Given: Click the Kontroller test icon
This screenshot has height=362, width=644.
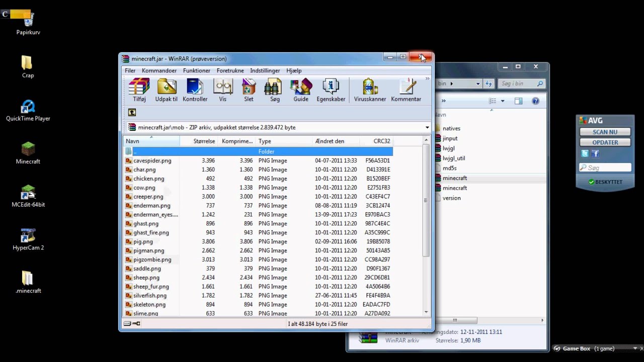Looking at the screenshot, I should [195, 91].
